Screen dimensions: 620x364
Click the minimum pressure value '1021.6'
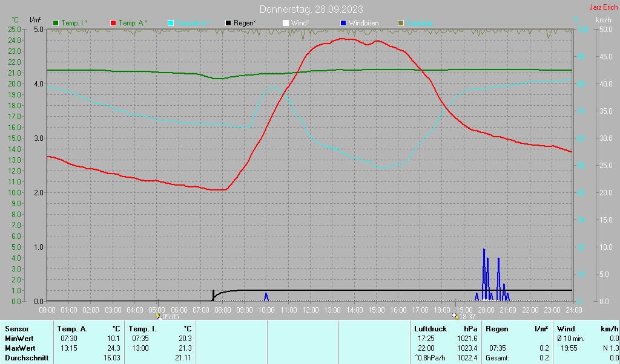[x=467, y=339]
